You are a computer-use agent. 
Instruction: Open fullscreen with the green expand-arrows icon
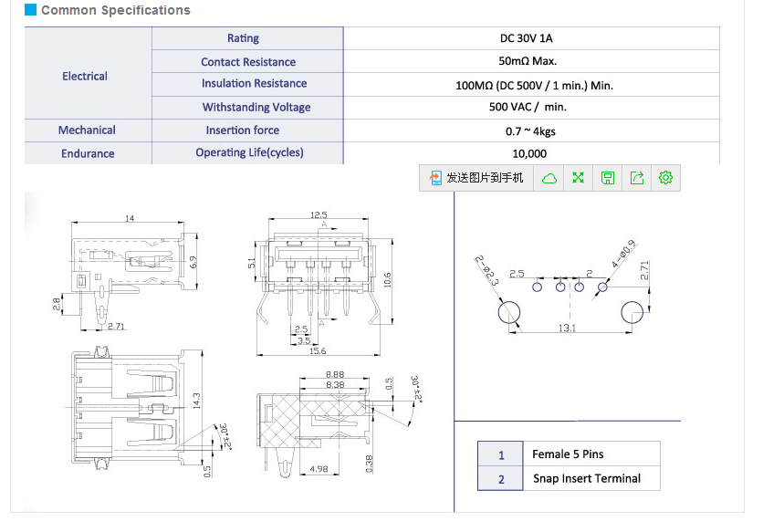coord(578,178)
